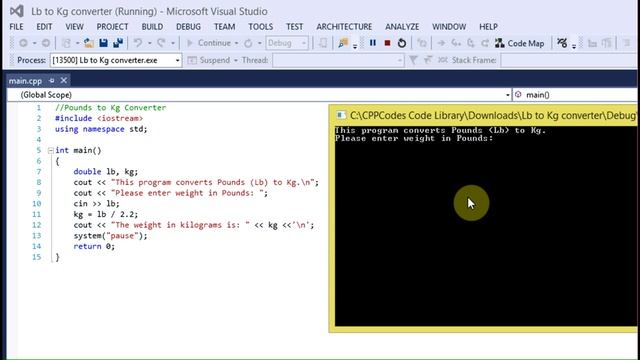Click the browser refresh icon beside Continue

coord(248,43)
